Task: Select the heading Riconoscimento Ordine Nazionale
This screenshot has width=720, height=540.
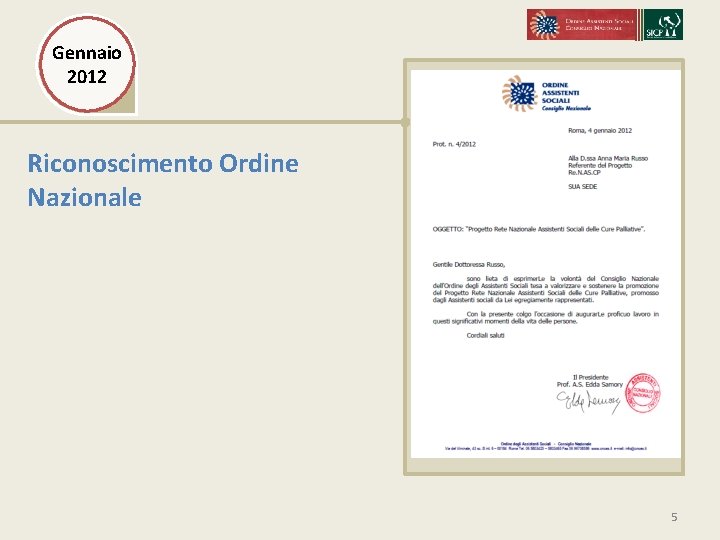Action: pyautogui.click(x=163, y=180)
